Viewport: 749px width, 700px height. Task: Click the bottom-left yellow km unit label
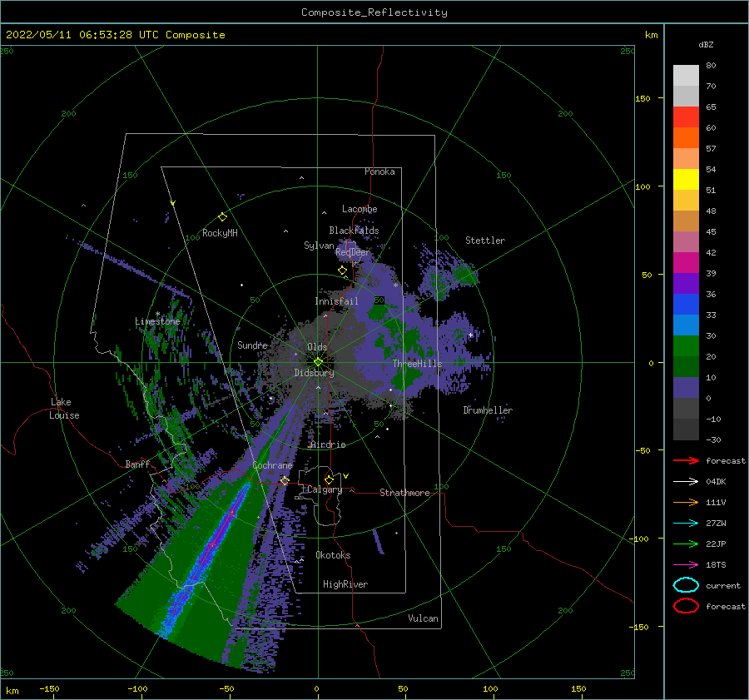(x=12, y=691)
